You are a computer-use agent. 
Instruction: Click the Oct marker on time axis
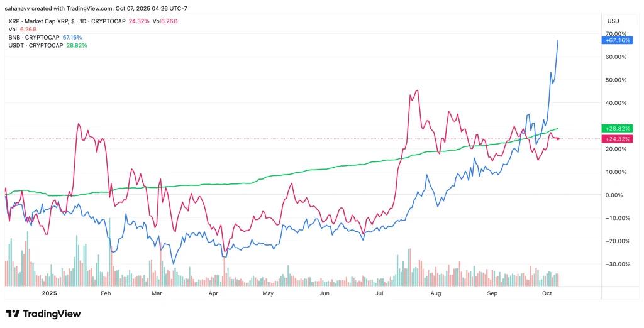tap(548, 293)
